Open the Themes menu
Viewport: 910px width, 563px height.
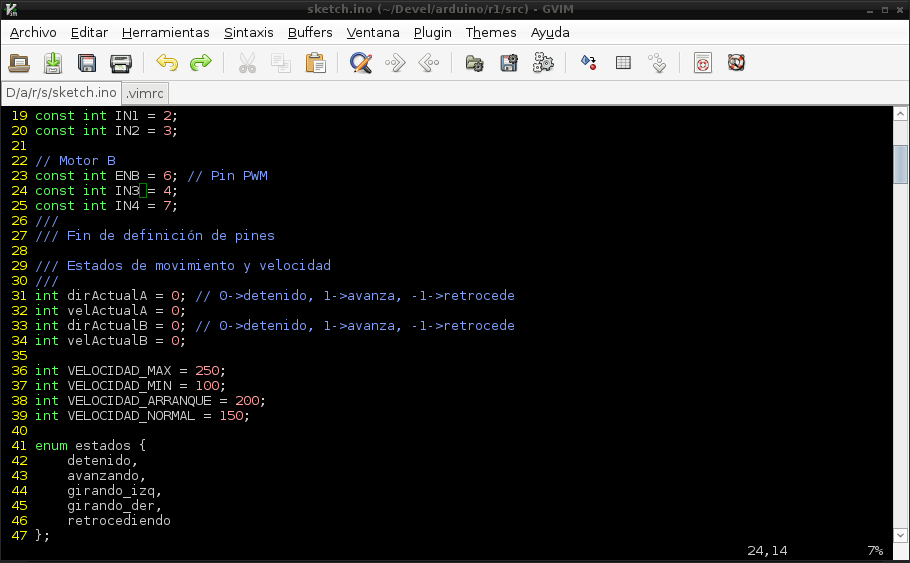(491, 32)
